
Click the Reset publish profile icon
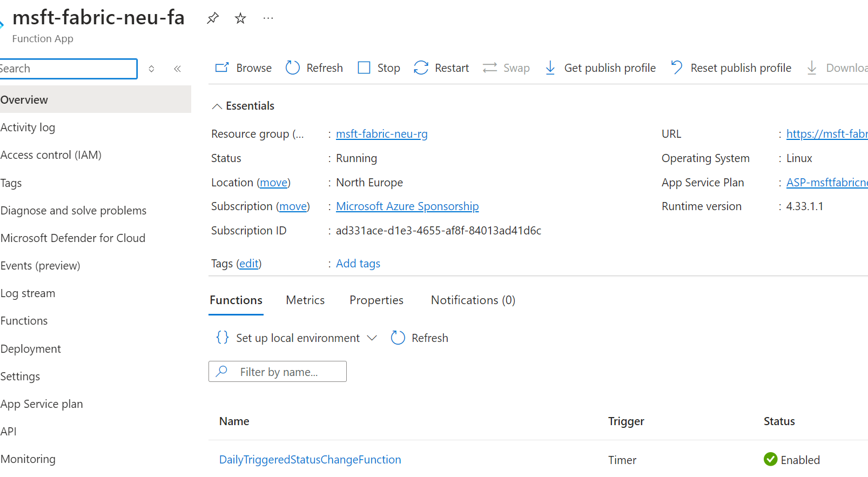coord(676,68)
